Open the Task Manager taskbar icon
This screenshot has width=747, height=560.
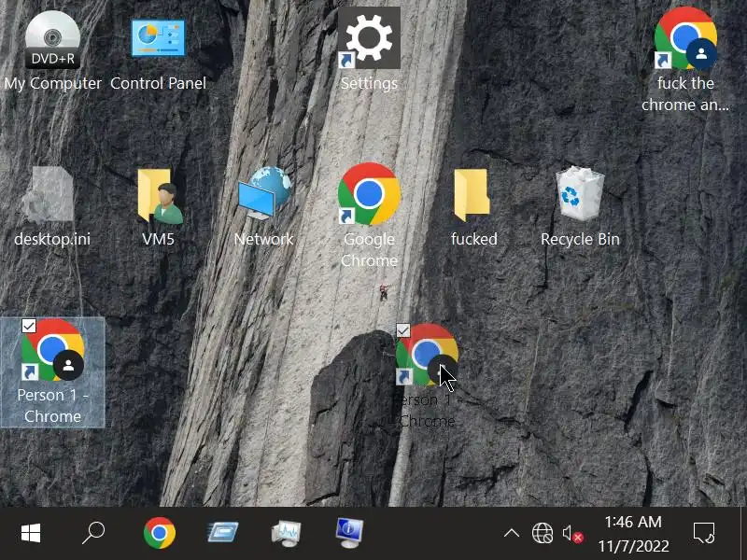(x=286, y=533)
